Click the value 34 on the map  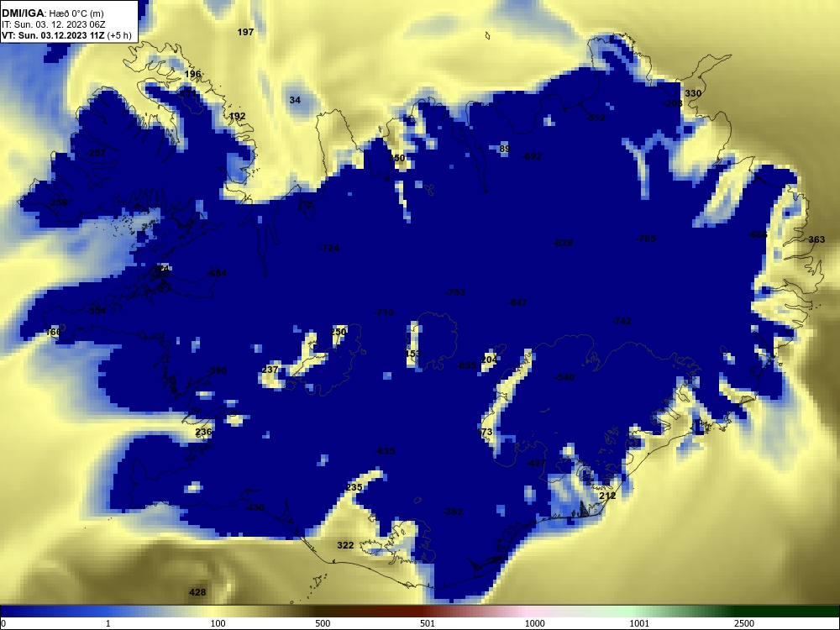point(295,100)
